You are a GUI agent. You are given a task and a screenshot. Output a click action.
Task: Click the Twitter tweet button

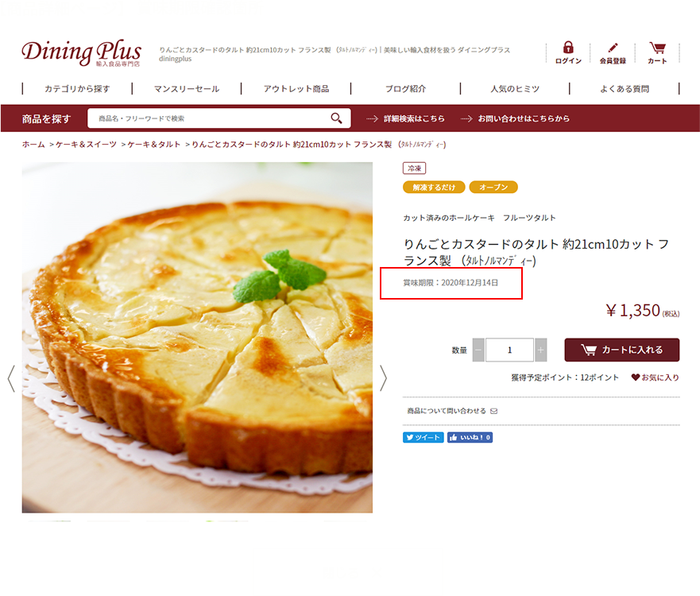(423, 438)
